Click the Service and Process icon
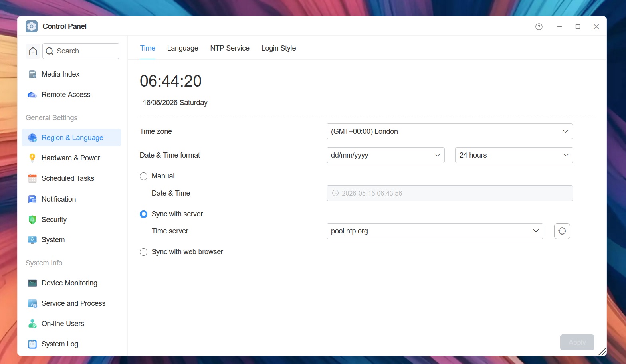This screenshot has height=364, width=626. [x=32, y=303]
